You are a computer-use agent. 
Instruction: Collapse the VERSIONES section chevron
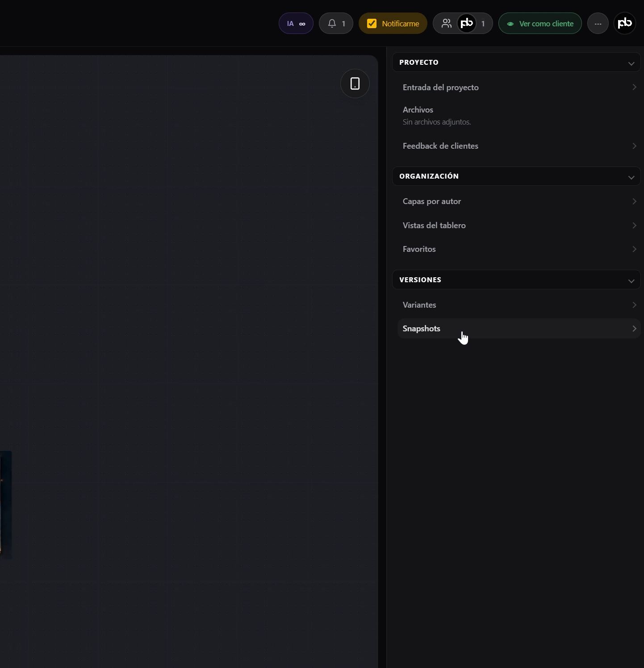coord(631,281)
